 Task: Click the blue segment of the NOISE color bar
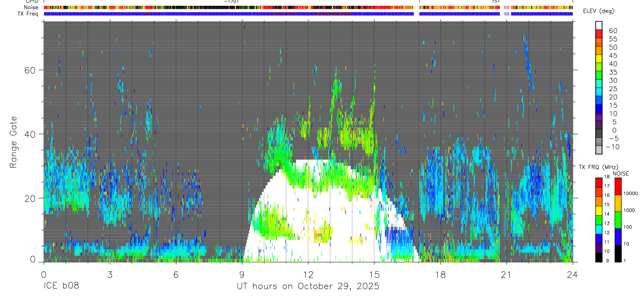[618, 237]
